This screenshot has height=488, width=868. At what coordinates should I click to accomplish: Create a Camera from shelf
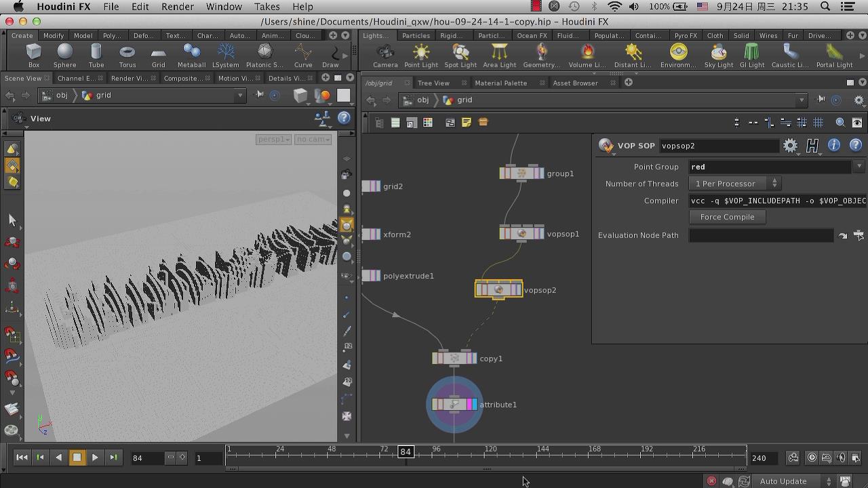tap(384, 55)
